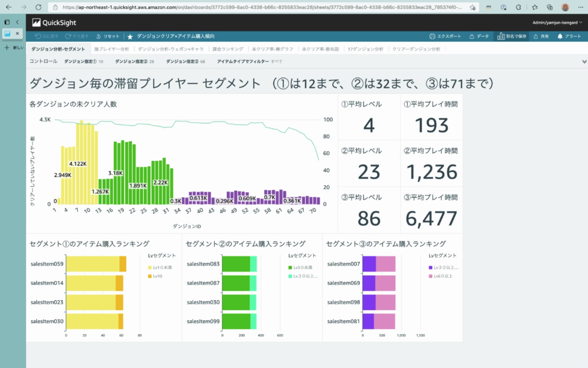Click Lv60以上 pink legend swatch
The width and height of the screenshot is (588, 368).
[x=431, y=276]
